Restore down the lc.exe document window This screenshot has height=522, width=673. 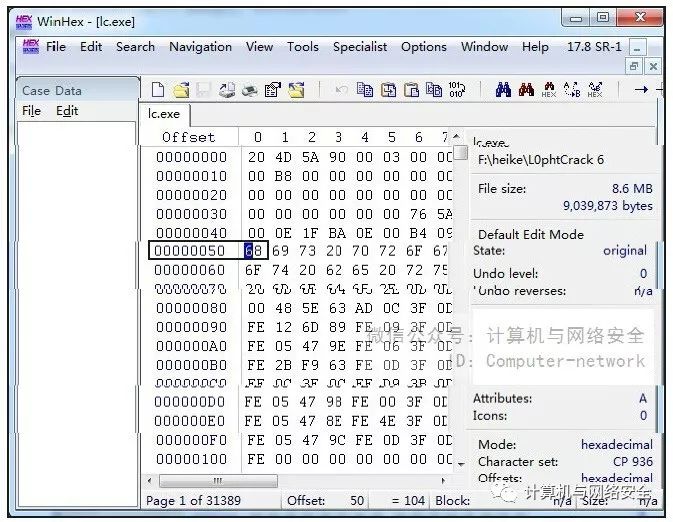click(x=634, y=67)
